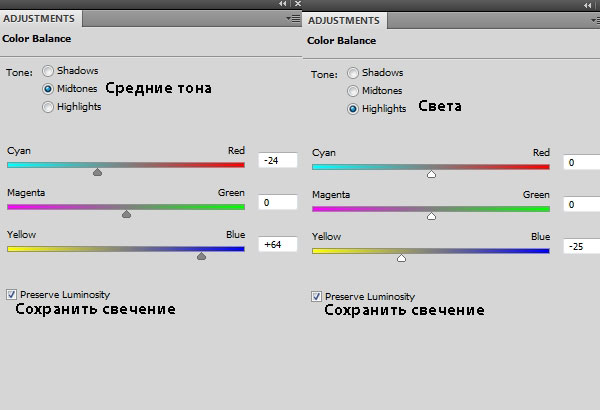
Task: Toggle Preserve Luminosity in left panel
Action: point(11,294)
